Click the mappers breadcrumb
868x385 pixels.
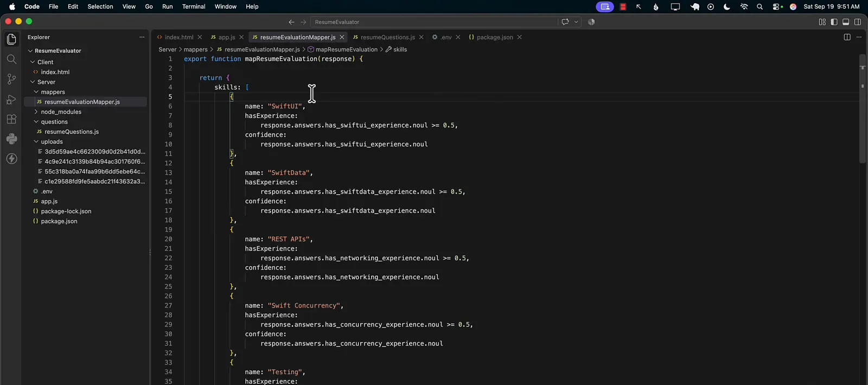coord(195,49)
